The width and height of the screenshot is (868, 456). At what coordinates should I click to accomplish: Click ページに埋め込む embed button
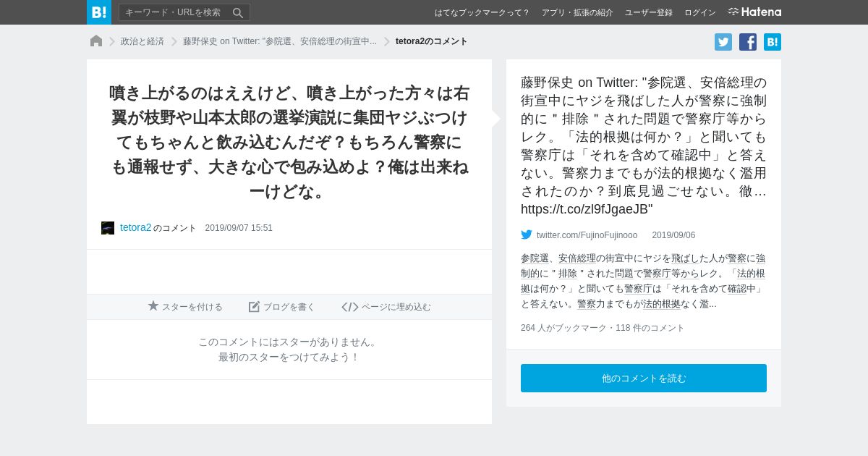386,307
